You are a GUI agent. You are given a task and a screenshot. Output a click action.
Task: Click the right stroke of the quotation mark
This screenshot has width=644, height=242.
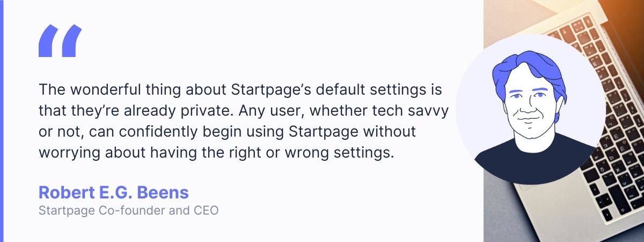point(72,41)
